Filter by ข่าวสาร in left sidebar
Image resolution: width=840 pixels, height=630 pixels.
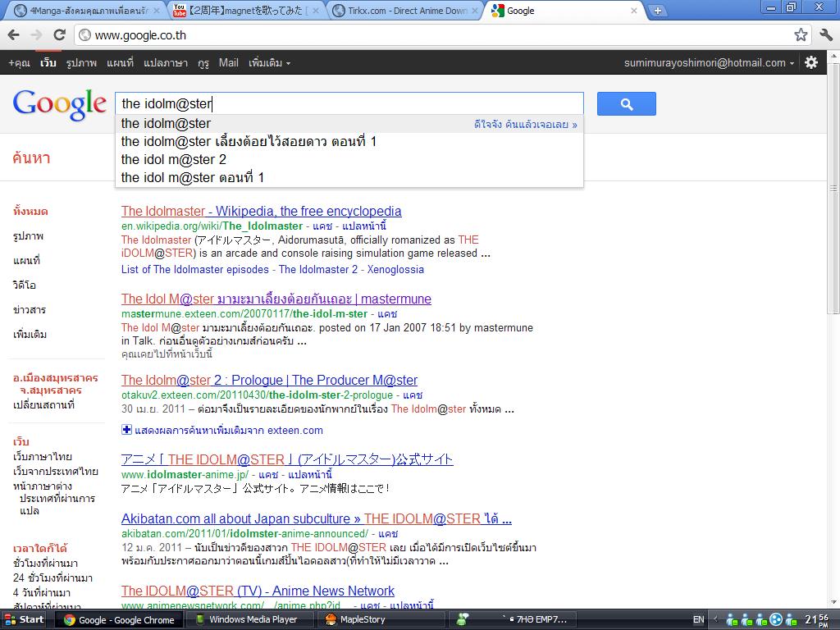point(30,309)
